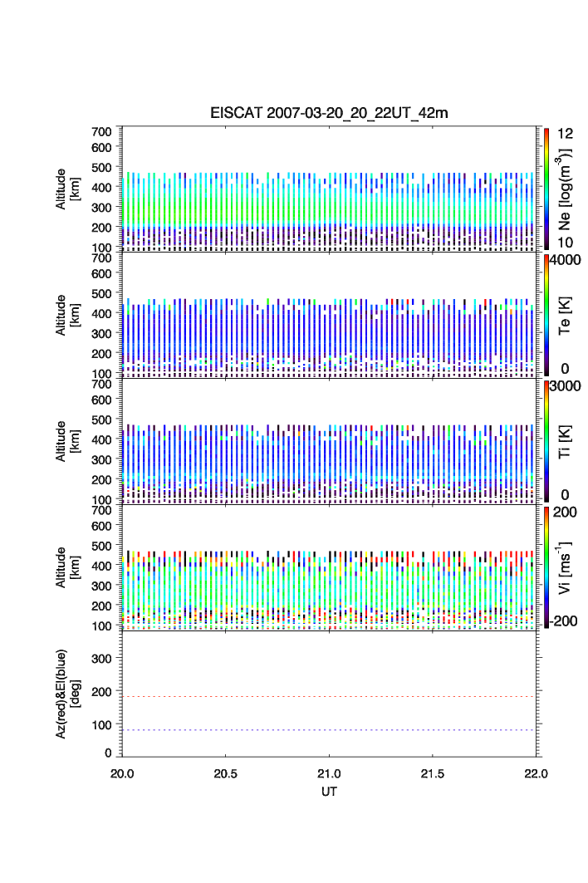Click the Te electron temperature colorbar
588x883 pixels.
click(546, 316)
